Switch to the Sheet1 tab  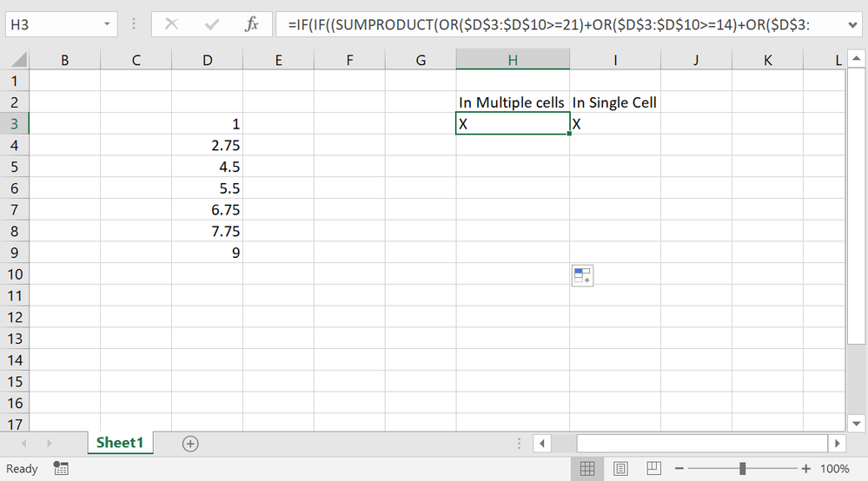point(120,443)
